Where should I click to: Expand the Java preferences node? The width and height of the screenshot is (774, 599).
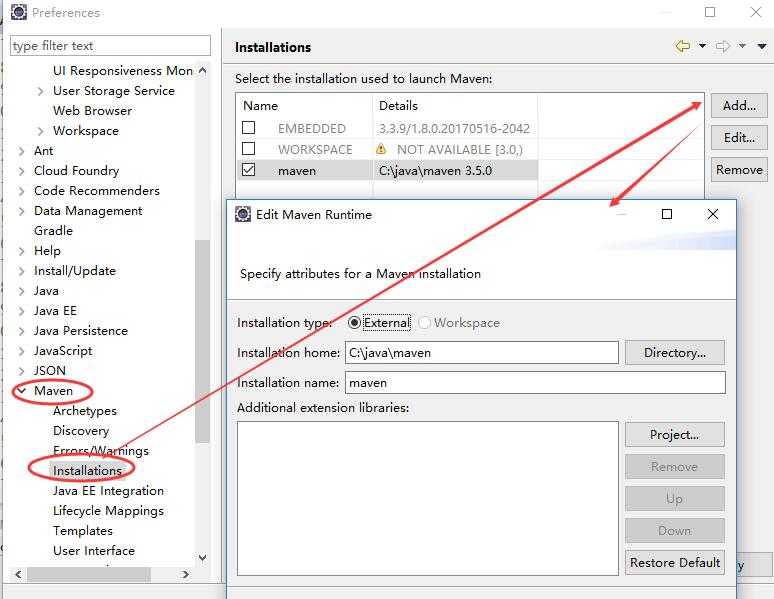21,291
